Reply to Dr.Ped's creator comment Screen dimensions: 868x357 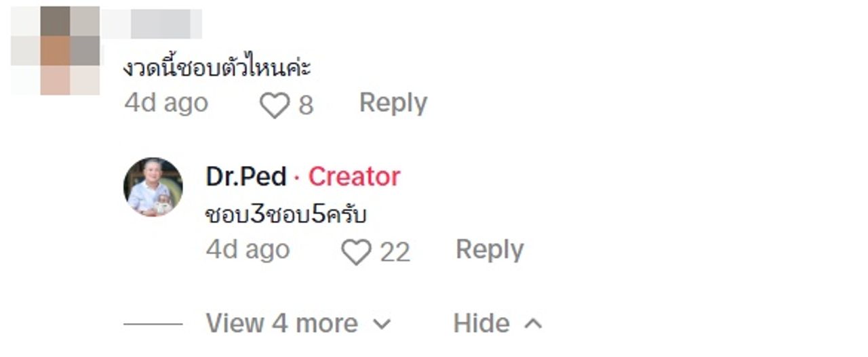(490, 250)
